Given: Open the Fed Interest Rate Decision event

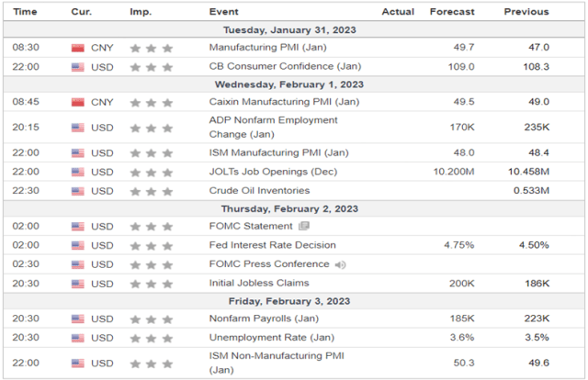Looking at the screenshot, I should pyautogui.click(x=272, y=245).
